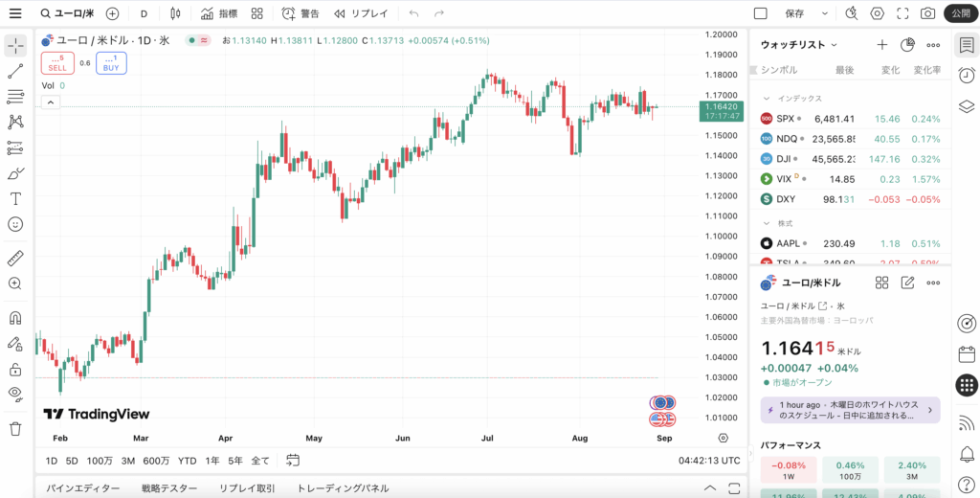Select the 1年 time range
This screenshot has width=980, height=498.
tap(212, 461)
